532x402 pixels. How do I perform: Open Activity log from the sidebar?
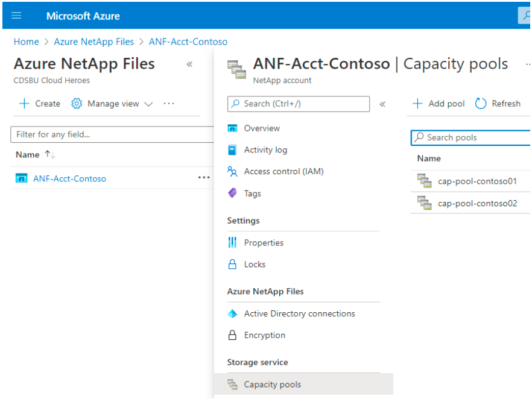[x=265, y=150]
